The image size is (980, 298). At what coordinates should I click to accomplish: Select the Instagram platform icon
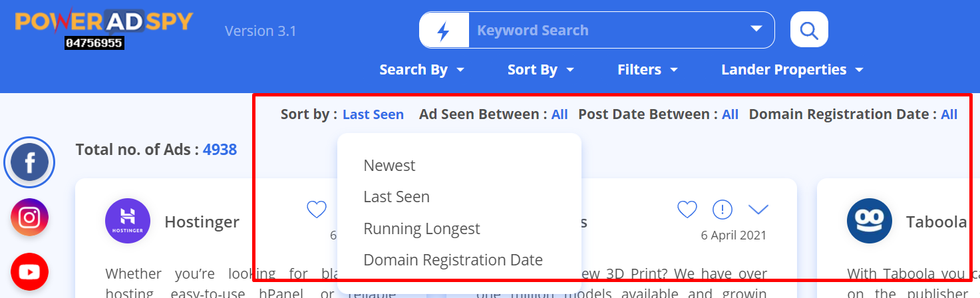[29, 218]
